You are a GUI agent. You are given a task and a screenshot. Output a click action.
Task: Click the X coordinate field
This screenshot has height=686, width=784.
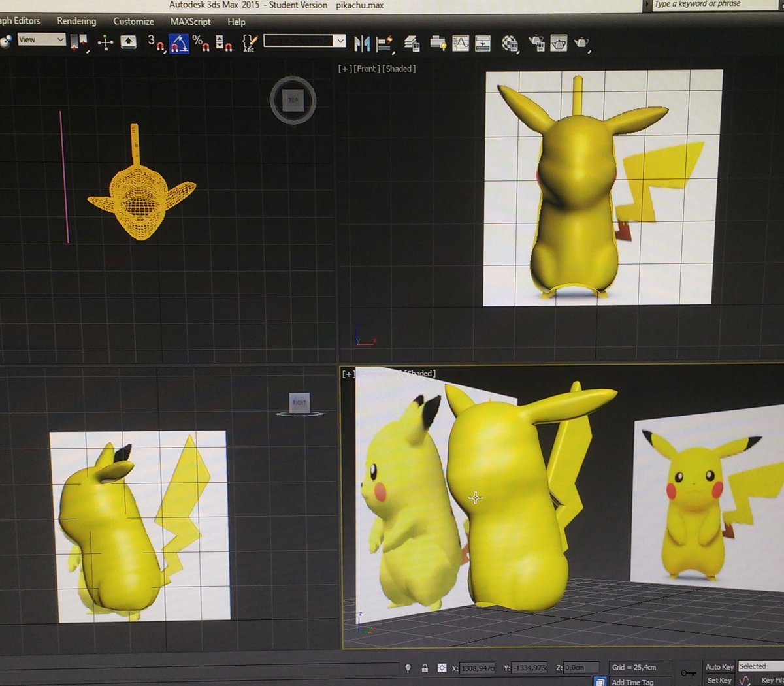[x=478, y=668]
